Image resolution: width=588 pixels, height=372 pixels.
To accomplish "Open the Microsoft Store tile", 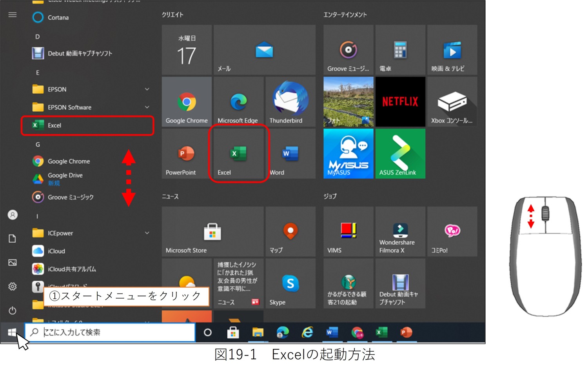I will pos(212,232).
